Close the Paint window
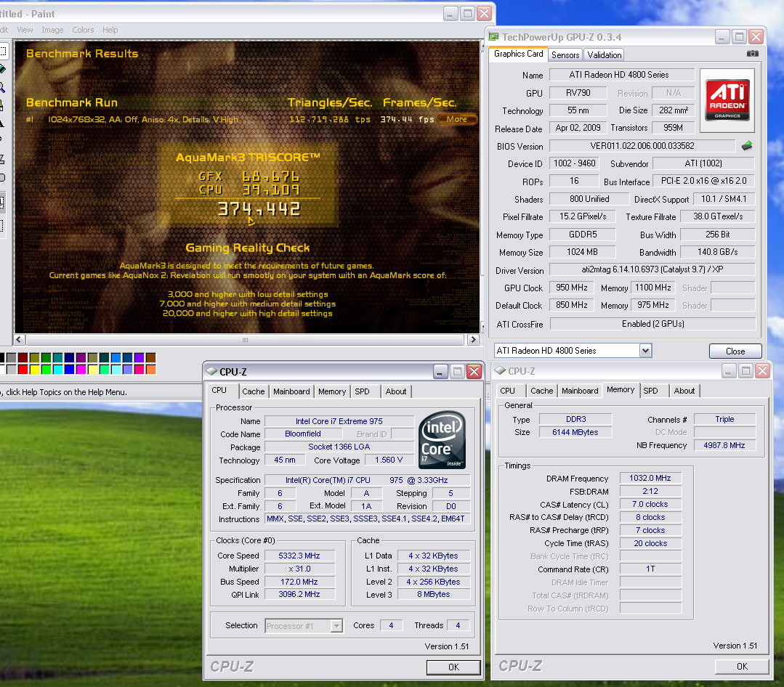Viewport: 784px width, 687px height. click(484, 14)
